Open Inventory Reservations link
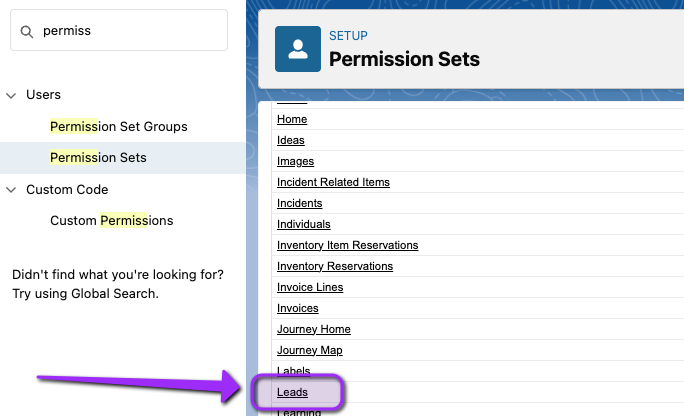Image resolution: width=684 pixels, height=416 pixels. (x=335, y=266)
